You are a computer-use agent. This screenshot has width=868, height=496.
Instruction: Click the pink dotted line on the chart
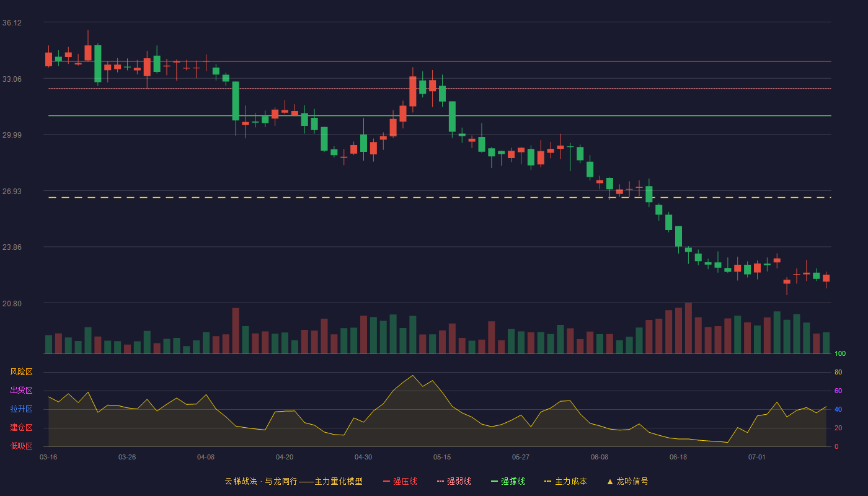[440, 89]
